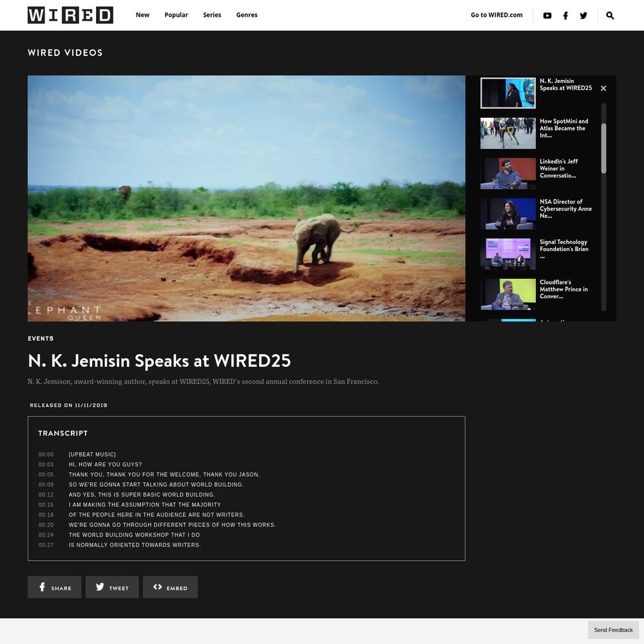Click the video title 'N. K. Jemisin Speaks at WIRED25'
Screen dimensions: 644x644
159,361
